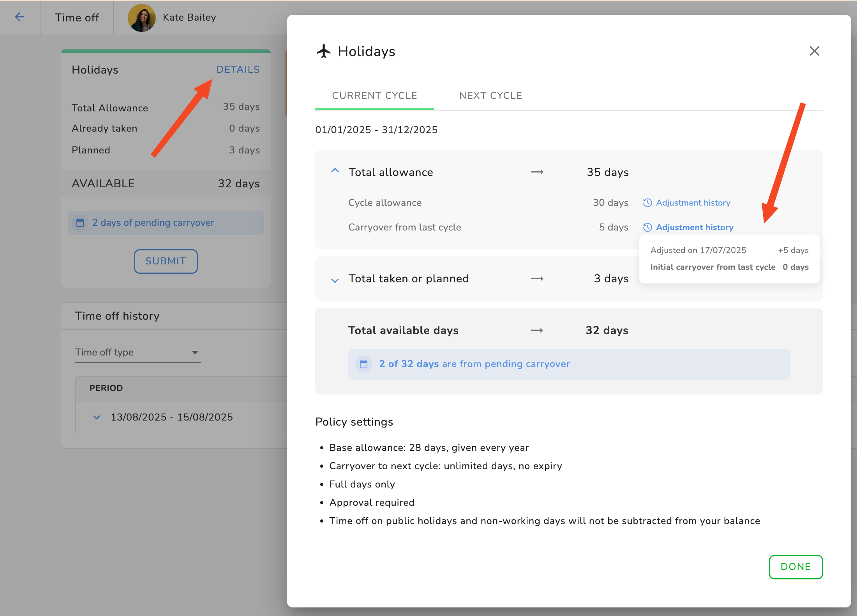Image resolution: width=857 pixels, height=616 pixels.
Task: Close the Holidays dialog with X icon
Action: coord(814,51)
